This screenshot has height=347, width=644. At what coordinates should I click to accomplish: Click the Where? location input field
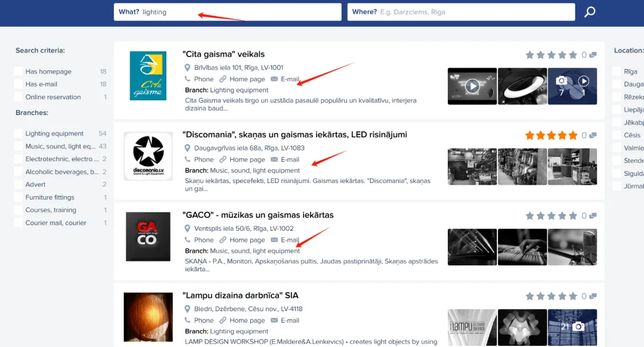[x=461, y=12]
